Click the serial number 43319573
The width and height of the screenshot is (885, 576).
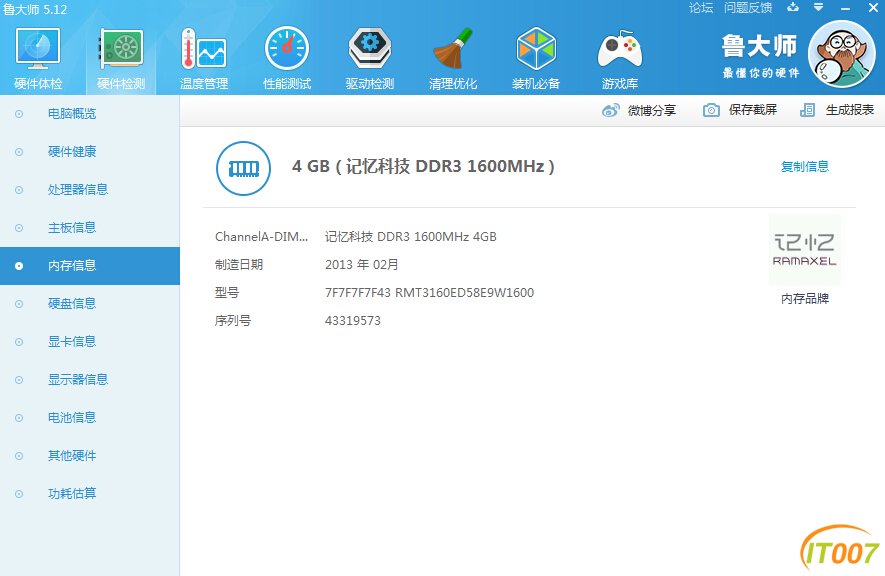click(353, 321)
